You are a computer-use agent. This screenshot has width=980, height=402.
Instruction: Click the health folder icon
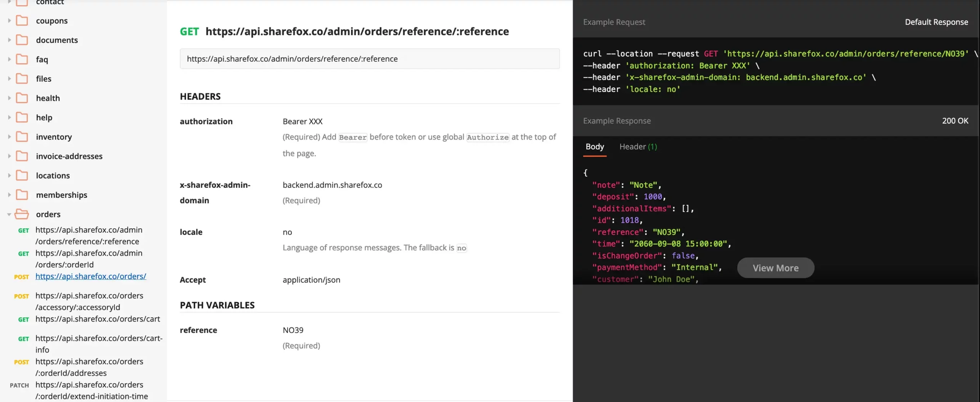22,98
